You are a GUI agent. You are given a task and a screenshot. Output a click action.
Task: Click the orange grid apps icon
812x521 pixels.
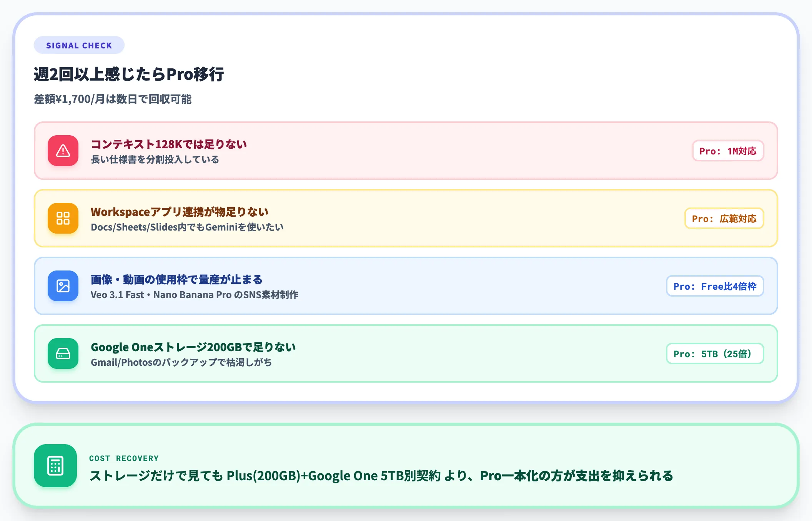click(63, 218)
